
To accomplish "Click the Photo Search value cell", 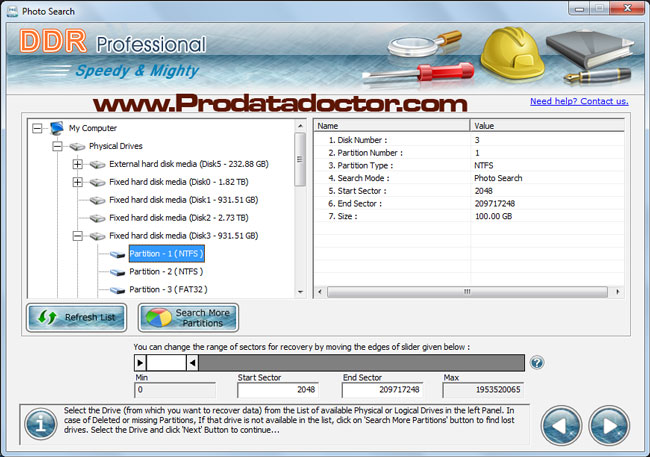I will (x=498, y=178).
